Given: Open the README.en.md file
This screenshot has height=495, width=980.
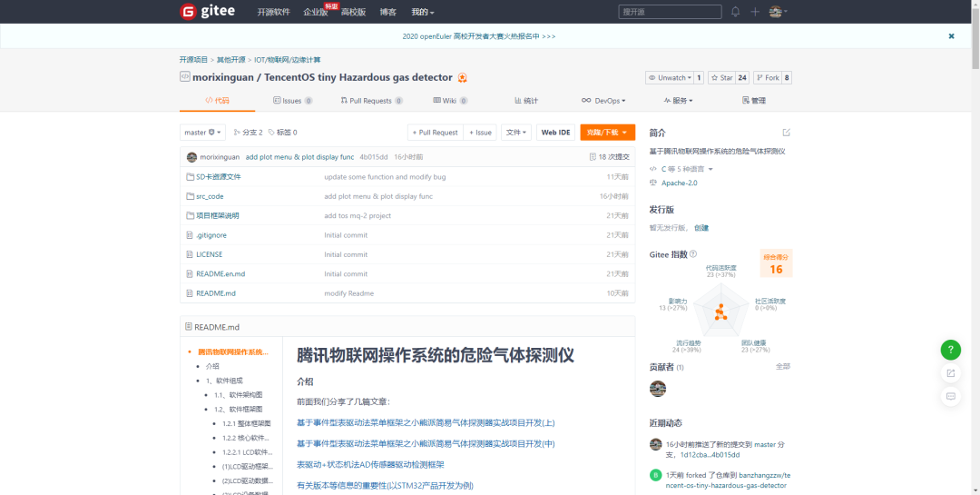Looking at the screenshot, I should [x=220, y=274].
